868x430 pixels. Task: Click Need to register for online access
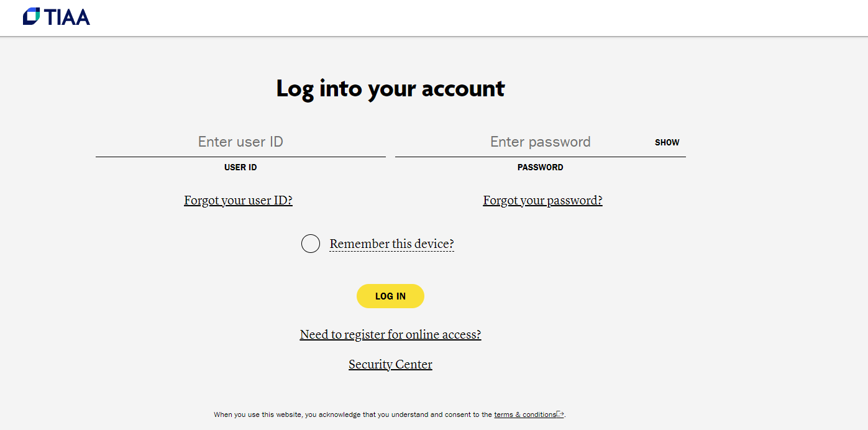(x=390, y=334)
